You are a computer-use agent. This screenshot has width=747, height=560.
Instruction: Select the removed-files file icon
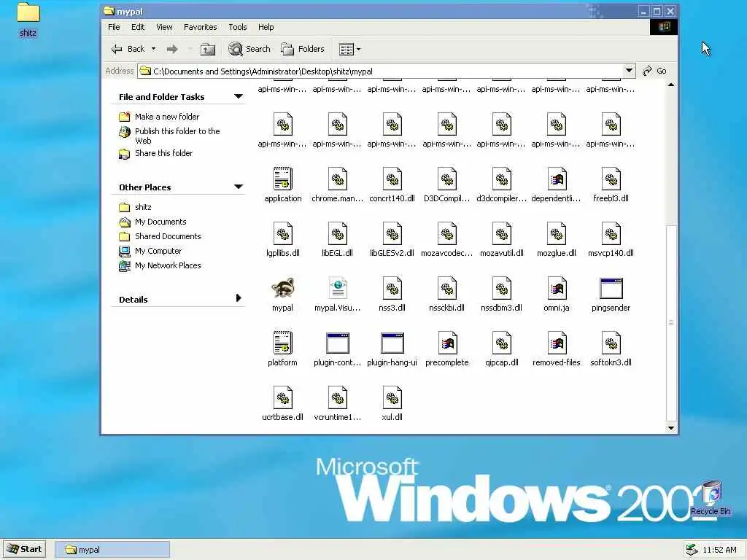click(x=557, y=343)
